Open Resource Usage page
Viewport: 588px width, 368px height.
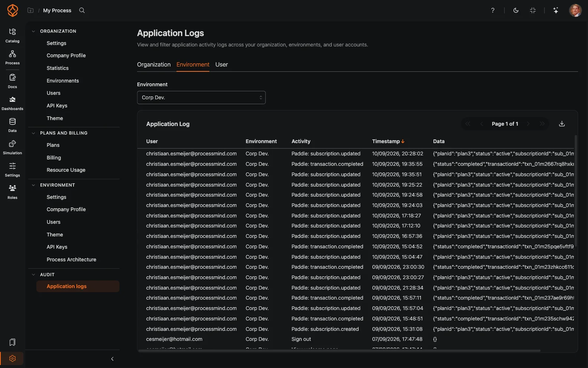[x=66, y=170]
